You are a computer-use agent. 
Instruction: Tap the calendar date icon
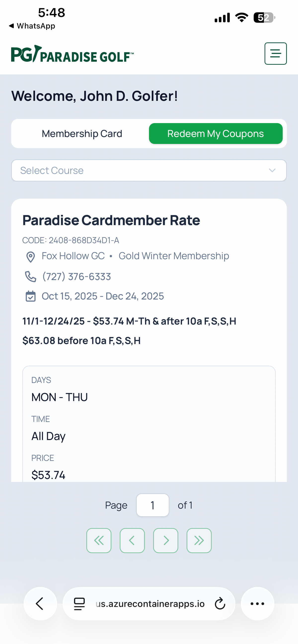pyautogui.click(x=31, y=296)
